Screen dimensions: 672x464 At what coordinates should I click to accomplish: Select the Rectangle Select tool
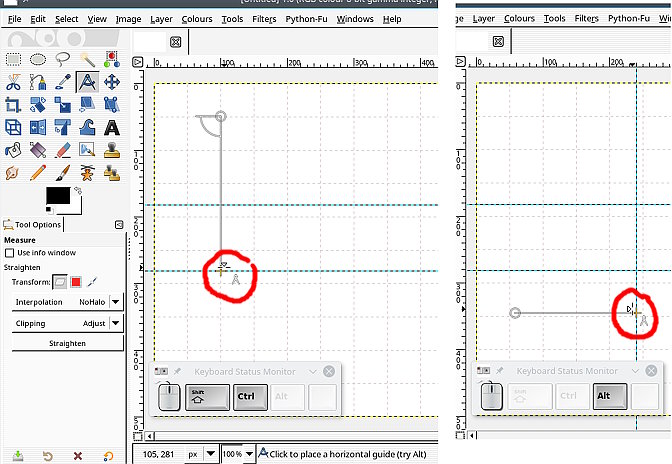click(x=13, y=59)
